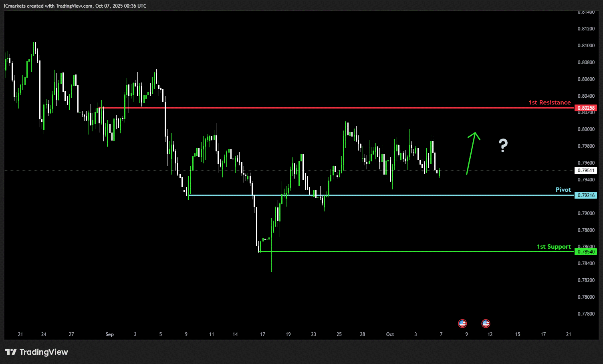
Task: Select the gray question mark annotation
Action: pyautogui.click(x=503, y=145)
